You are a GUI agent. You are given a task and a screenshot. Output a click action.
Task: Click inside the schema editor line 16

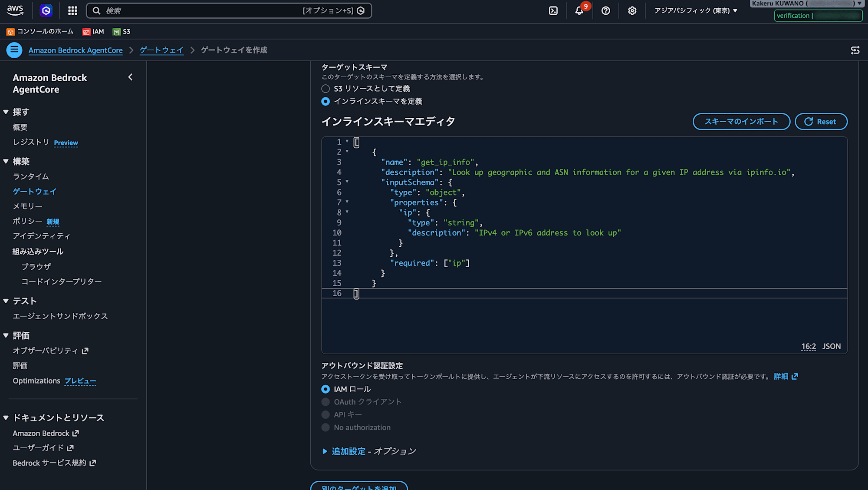pyautogui.click(x=584, y=294)
